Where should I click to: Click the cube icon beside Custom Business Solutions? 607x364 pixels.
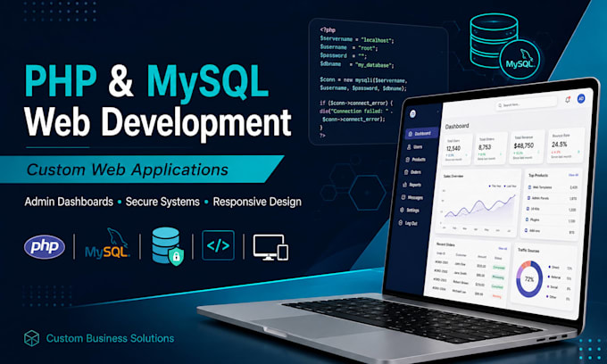point(32,338)
